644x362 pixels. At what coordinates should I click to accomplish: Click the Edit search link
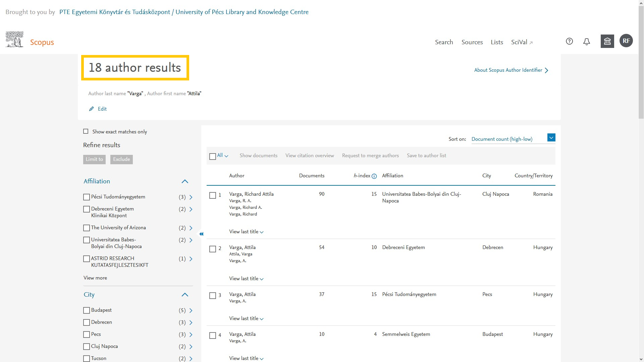click(x=102, y=109)
